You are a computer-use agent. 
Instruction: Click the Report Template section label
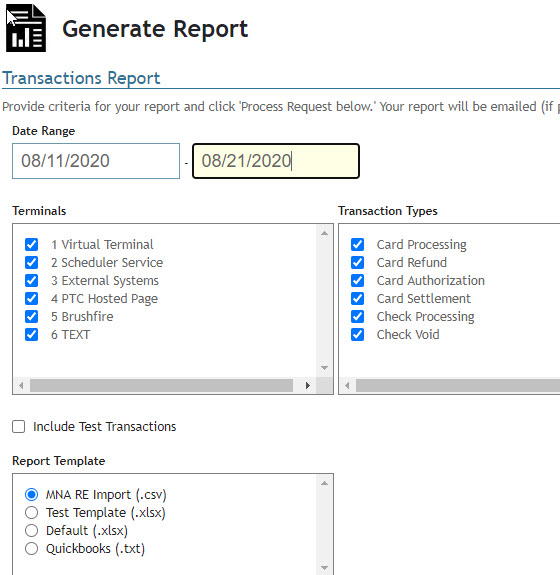(59, 461)
